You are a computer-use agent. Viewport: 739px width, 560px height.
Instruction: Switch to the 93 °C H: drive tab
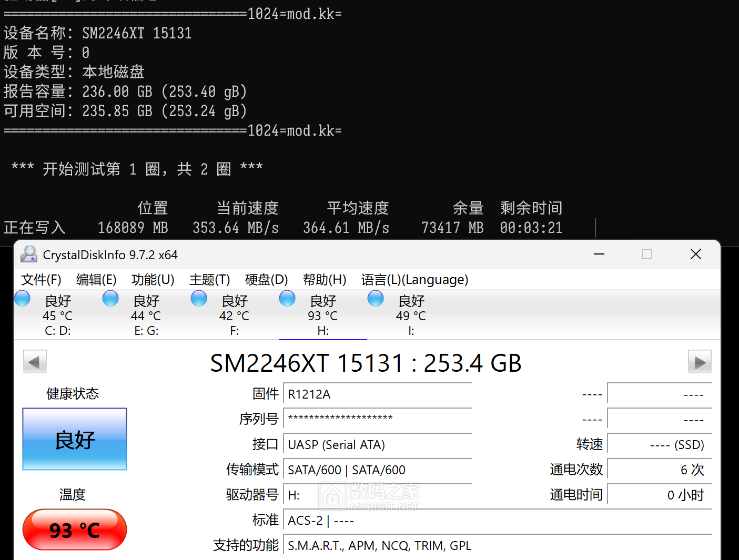click(x=323, y=315)
